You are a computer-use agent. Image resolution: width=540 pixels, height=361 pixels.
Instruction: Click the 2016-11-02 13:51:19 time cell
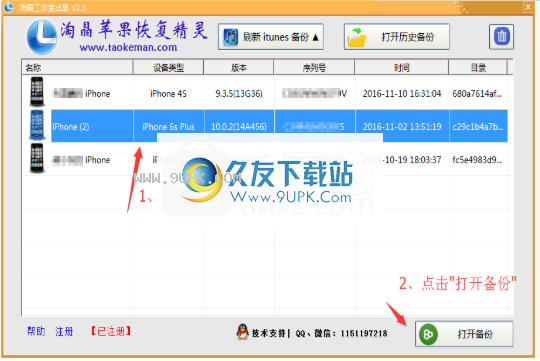coord(402,127)
